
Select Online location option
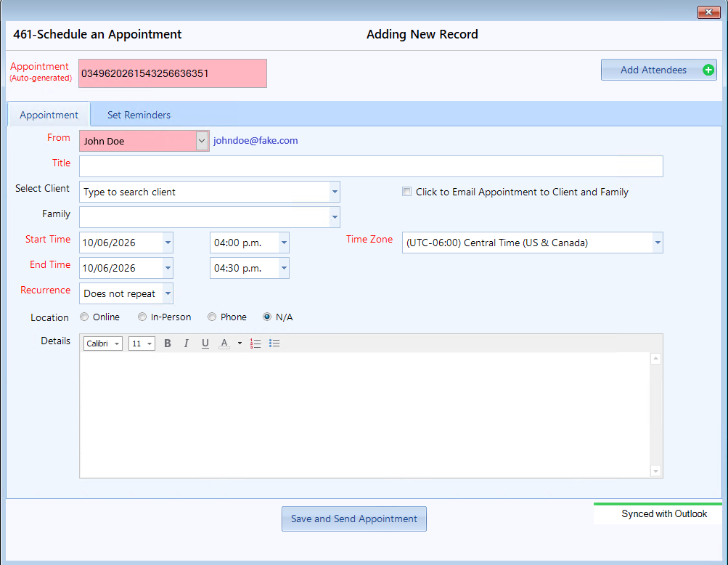[84, 317]
